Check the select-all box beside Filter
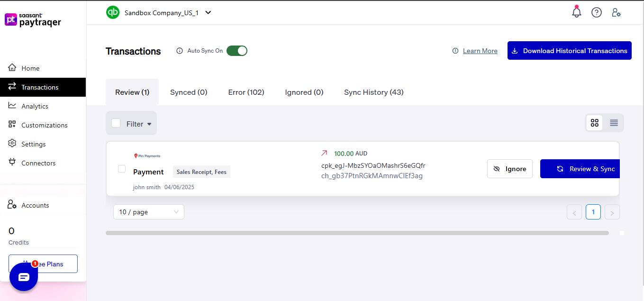Image resolution: width=644 pixels, height=301 pixels. pyautogui.click(x=116, y=123)
